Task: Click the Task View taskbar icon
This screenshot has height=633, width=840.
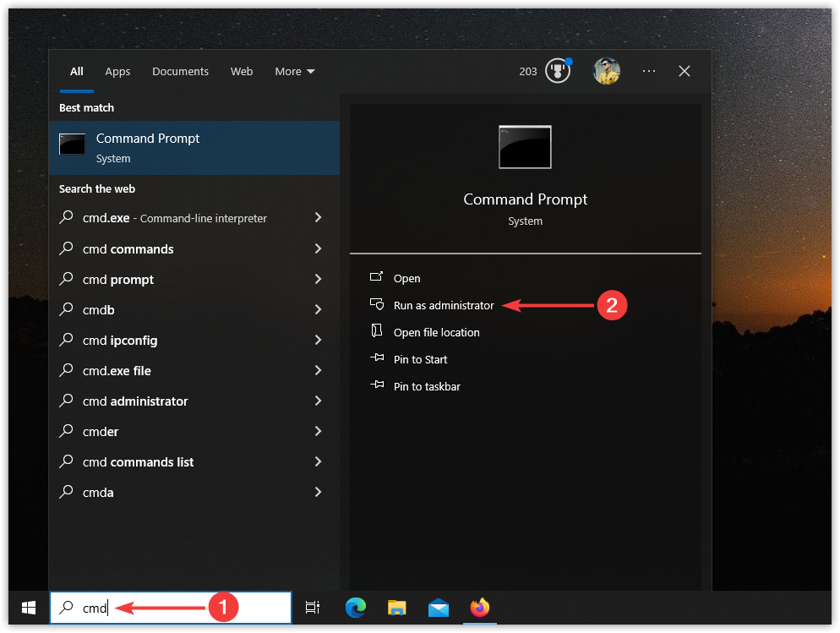Action: (313, 607)
